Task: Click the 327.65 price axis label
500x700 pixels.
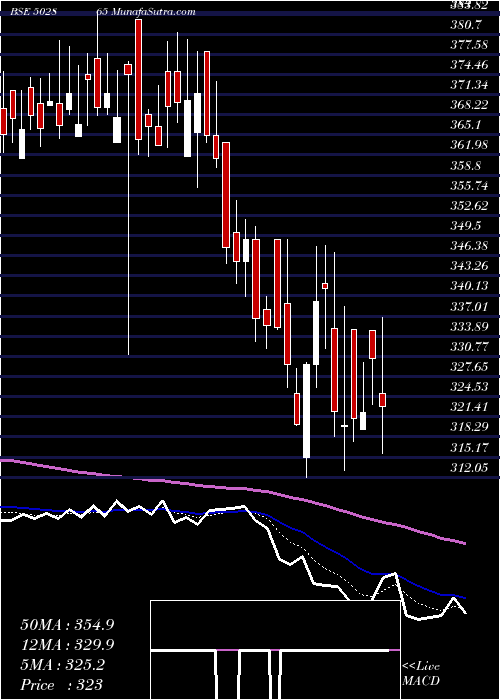Action: click(x=469, y=367)
